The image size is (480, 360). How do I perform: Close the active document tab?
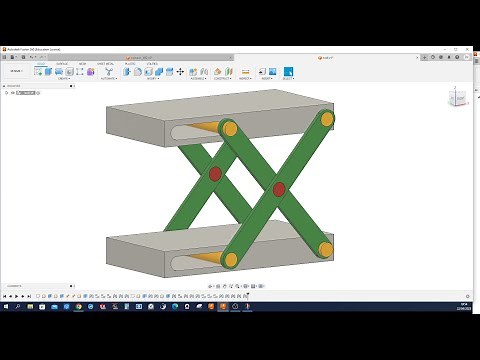pyautogui.click(x=417, y=58)
